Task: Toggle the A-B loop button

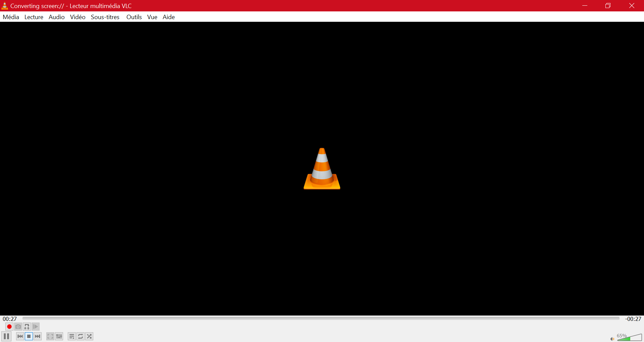Action: (x=27, y=327)
